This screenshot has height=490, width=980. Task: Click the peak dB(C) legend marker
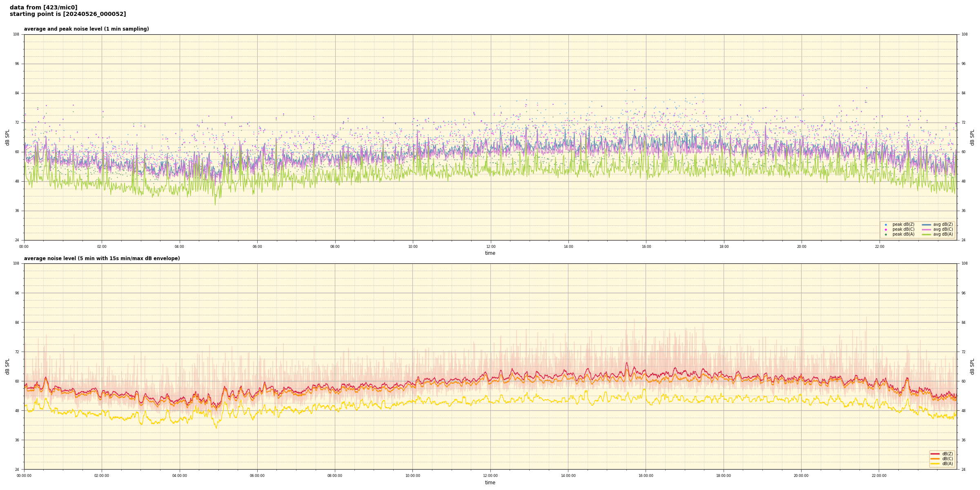(x=886, y=229)
